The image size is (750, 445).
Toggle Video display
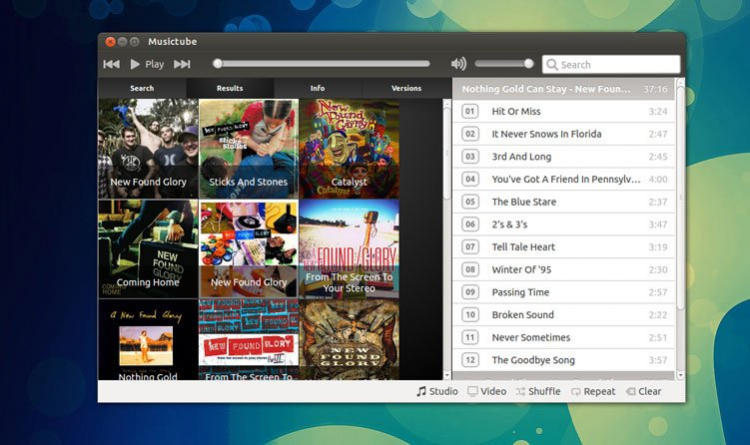pos(487,391)
